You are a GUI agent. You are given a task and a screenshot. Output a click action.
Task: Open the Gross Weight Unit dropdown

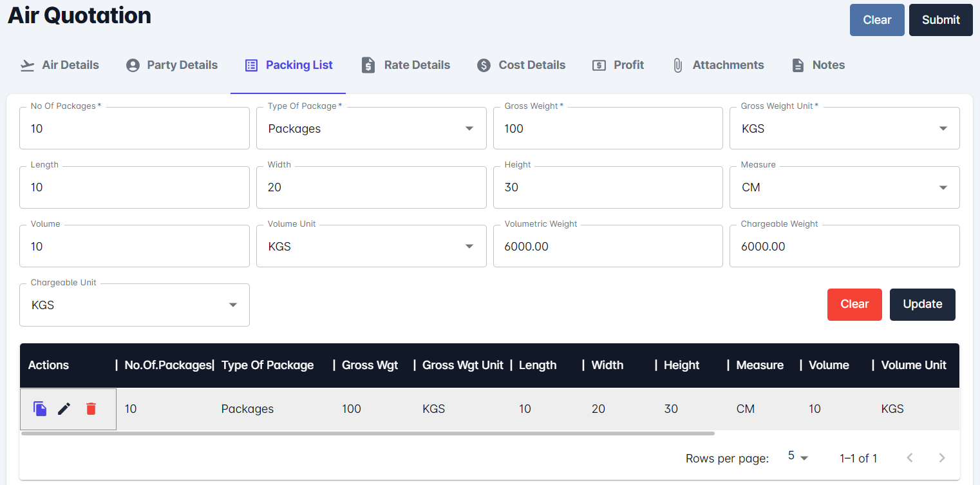click(x=844, y=128)
